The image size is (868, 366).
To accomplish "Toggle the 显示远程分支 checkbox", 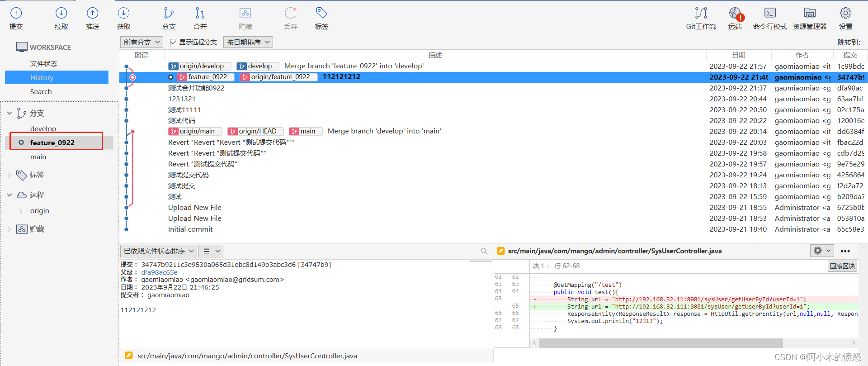I will coord(173,43).
